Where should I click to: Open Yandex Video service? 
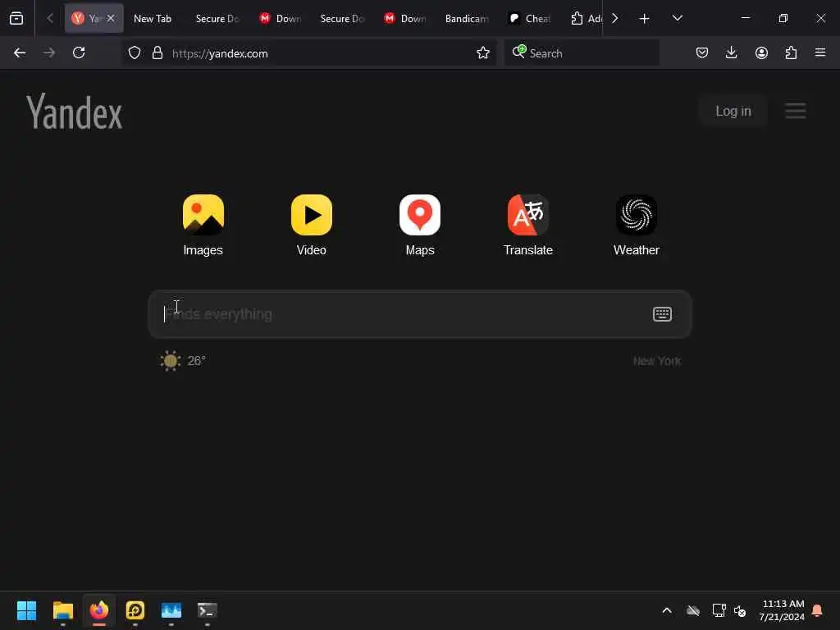pyautogui.click(x=311, y=225)
